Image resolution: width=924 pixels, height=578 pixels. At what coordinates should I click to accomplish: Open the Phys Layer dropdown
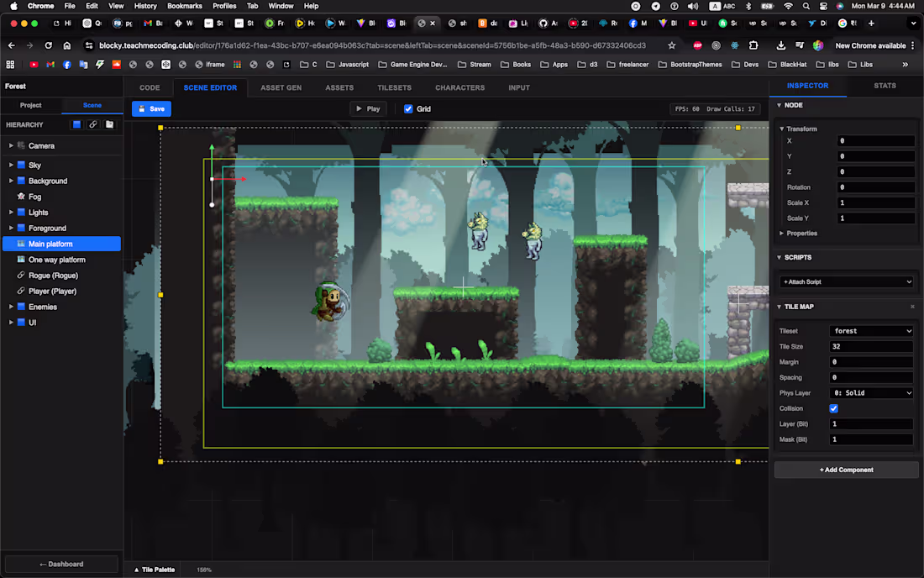pos(871,393)
